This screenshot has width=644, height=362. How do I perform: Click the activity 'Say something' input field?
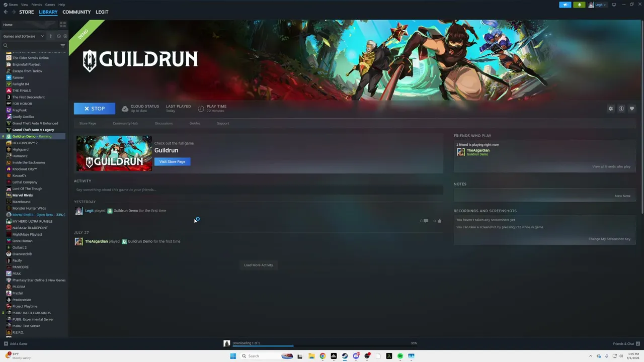[x=259, y=190]
